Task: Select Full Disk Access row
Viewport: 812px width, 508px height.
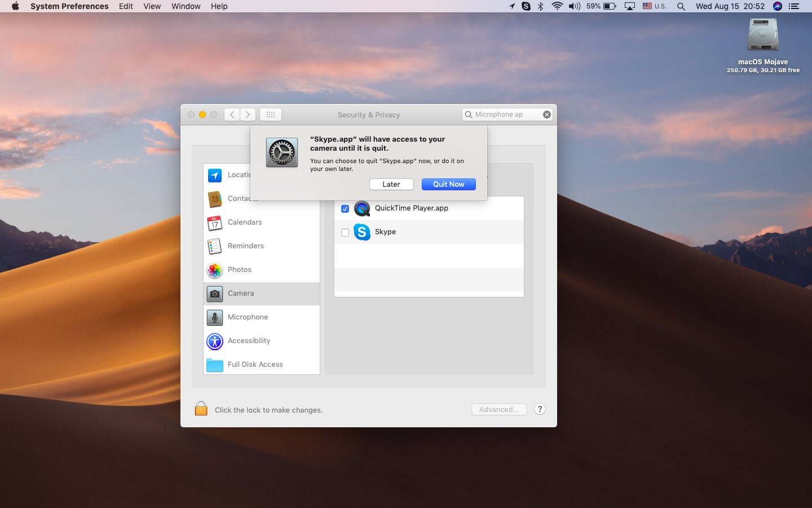Action: pos(262,365)
